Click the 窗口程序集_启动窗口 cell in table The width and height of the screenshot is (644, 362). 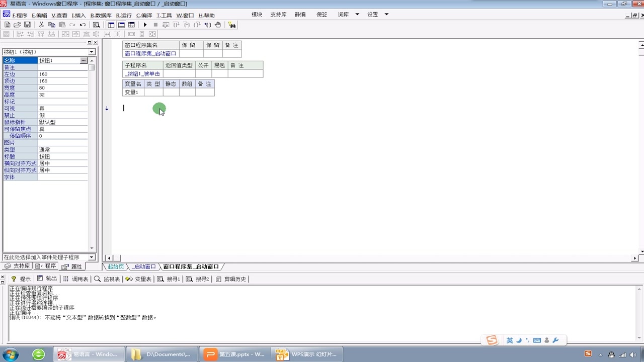coord(151,54)
